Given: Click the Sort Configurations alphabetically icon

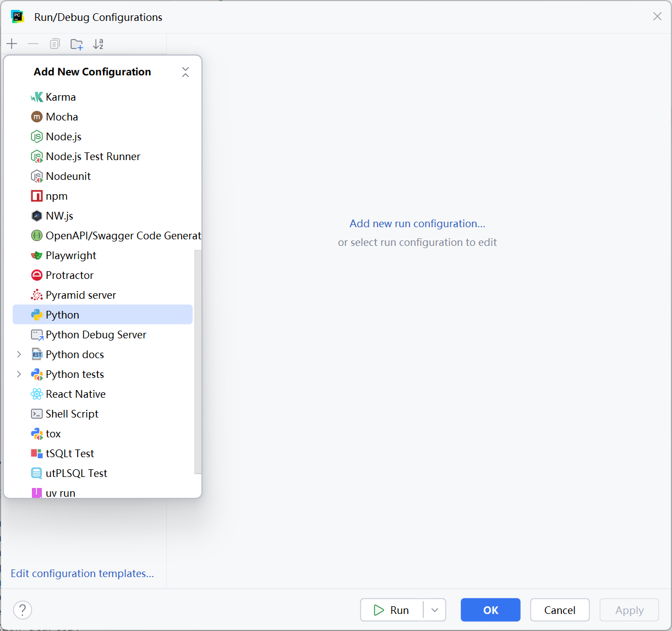Looking at the screenshot, I should tap(98, 44).
